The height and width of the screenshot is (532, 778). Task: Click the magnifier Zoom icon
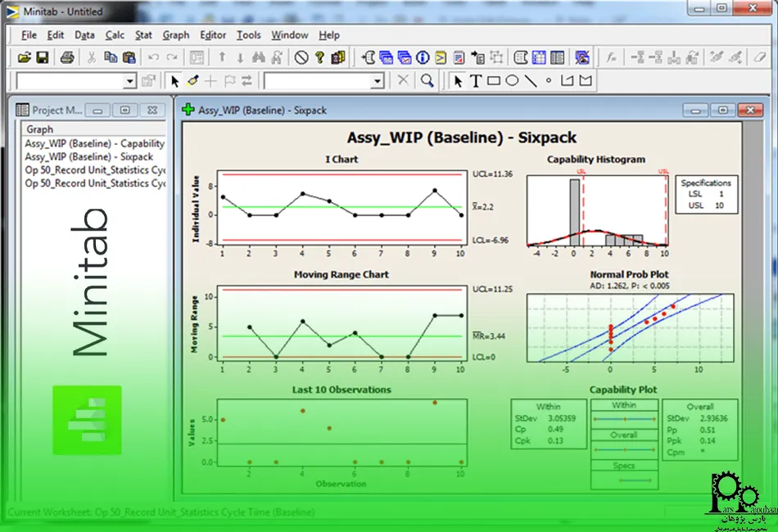(x=427, y=80)
